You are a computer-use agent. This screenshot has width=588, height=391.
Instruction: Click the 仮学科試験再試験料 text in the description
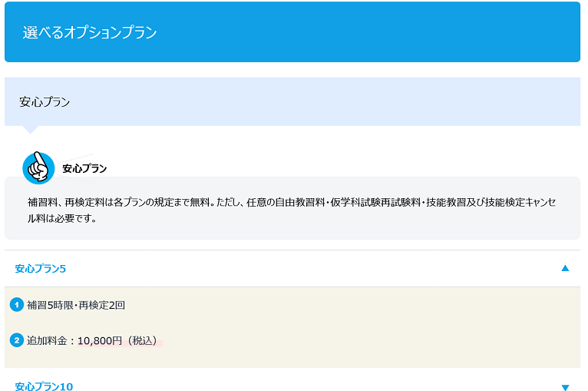(x=373, y=202)
